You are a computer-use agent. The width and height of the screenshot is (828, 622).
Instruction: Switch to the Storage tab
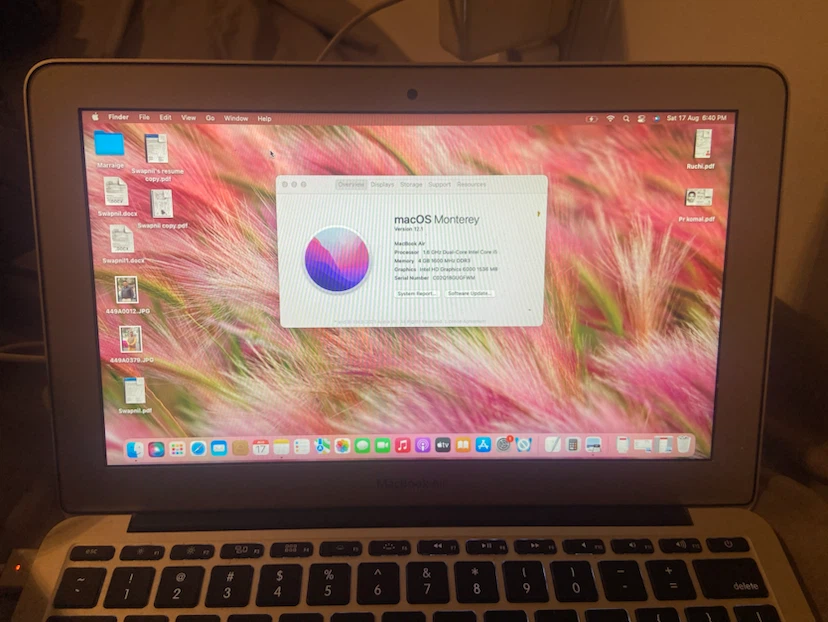click(411, 184)
